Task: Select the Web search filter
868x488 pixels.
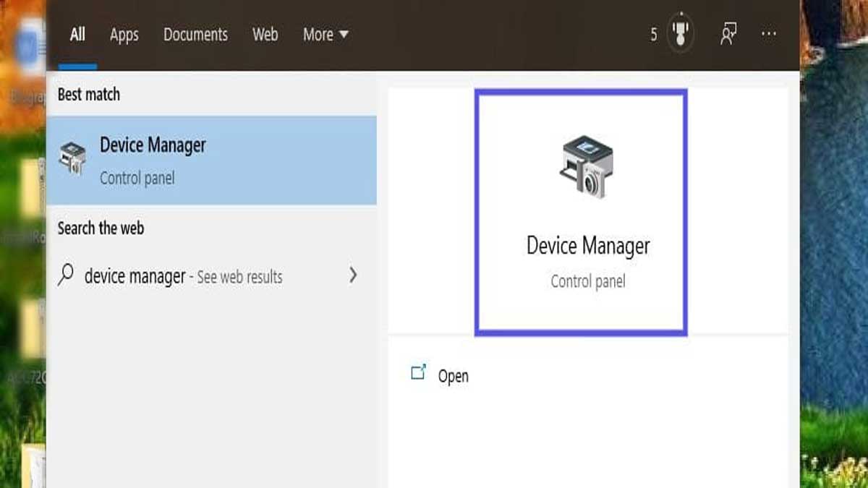Action: coord(265,34)
